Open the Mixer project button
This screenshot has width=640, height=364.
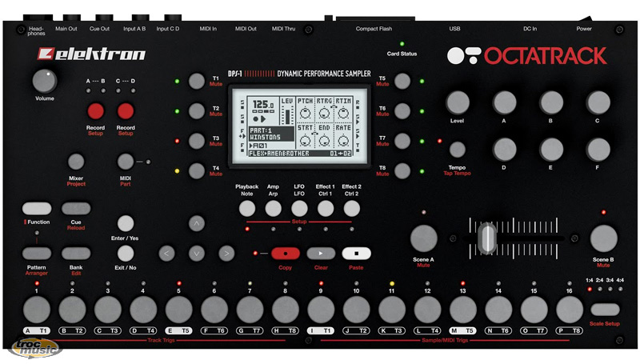click(76, 161)
